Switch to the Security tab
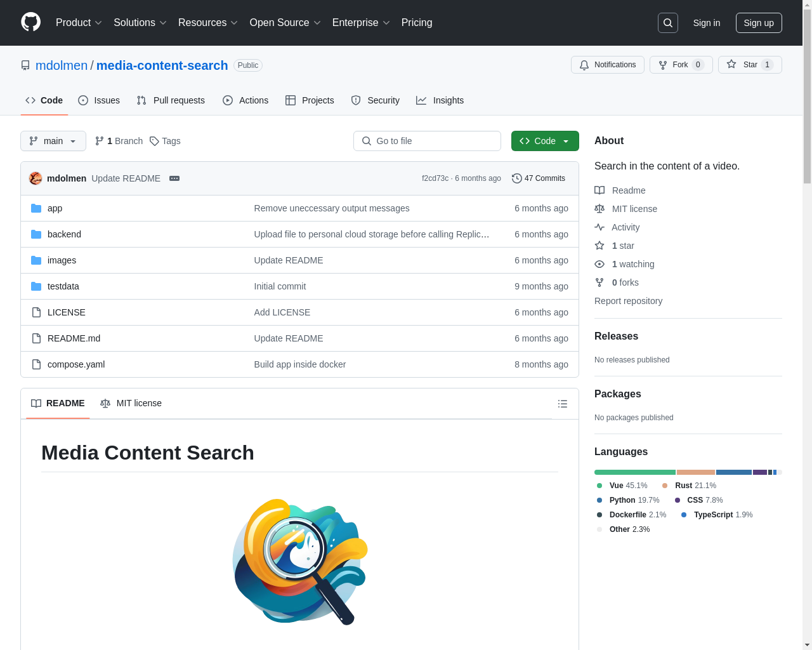The width and height of the screenshot is (812, 650). coord(376,100)
